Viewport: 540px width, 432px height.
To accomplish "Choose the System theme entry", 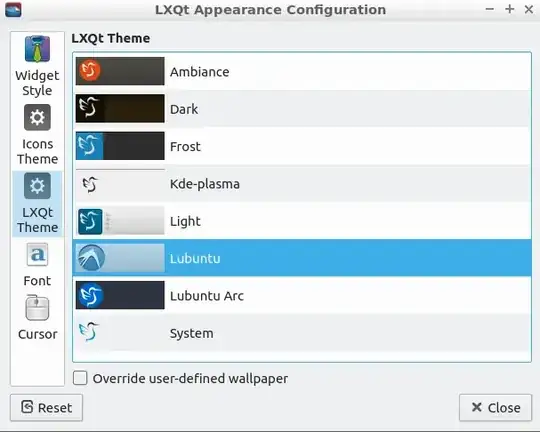I will click(302, 333).
